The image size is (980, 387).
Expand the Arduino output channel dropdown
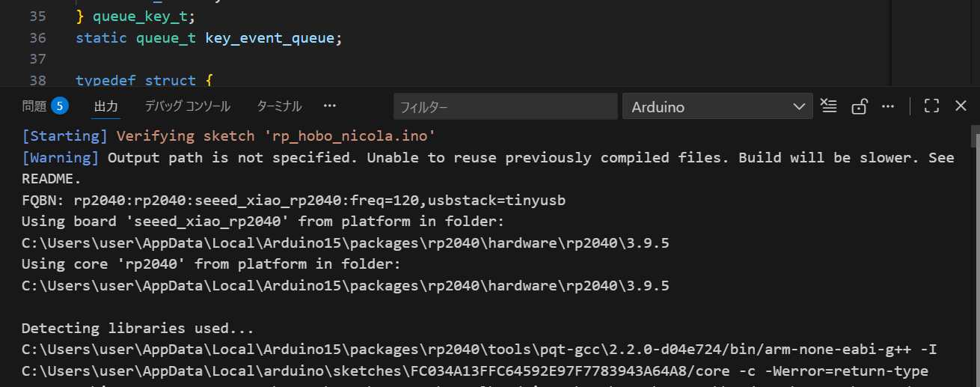pyautogui.click(x=717, y=106)
